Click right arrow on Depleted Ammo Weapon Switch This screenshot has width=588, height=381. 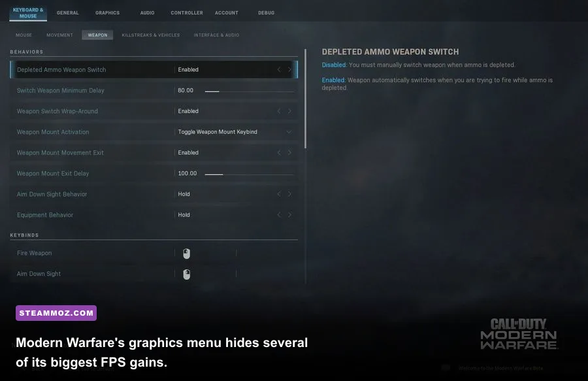[x=289, y=70]
